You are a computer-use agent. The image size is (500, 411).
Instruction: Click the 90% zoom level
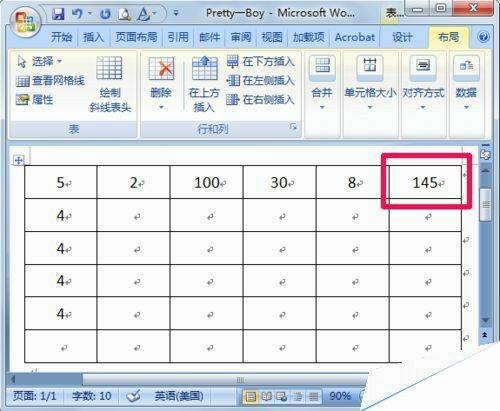pyautogui.click(x=340, y=396)
